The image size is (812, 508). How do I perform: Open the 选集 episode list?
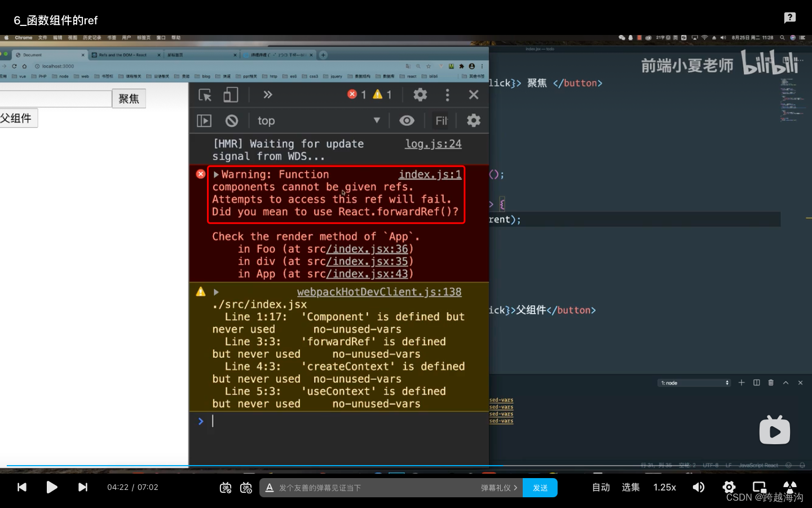631,487
